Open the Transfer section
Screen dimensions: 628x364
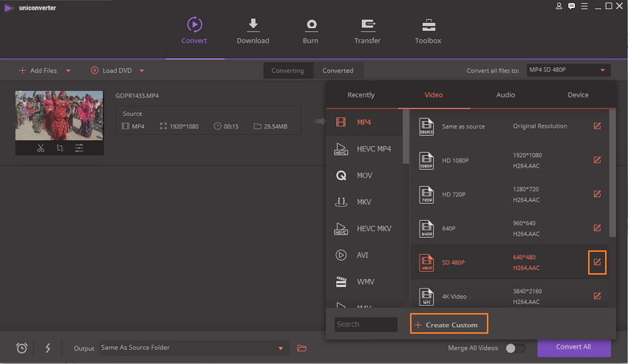[367, 30]
